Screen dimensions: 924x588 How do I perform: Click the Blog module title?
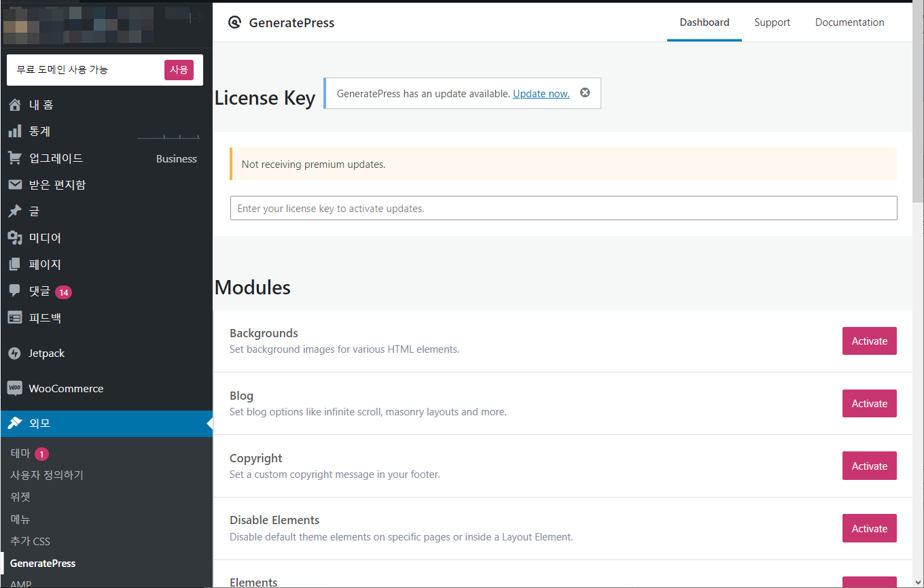241,396
